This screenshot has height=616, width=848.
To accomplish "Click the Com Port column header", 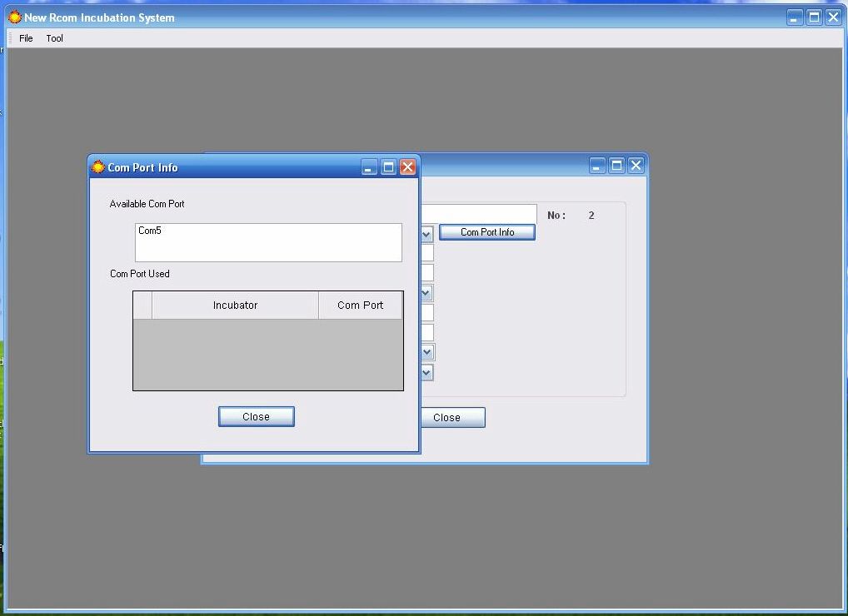I will pyautogui.click(x=360, y=306).
